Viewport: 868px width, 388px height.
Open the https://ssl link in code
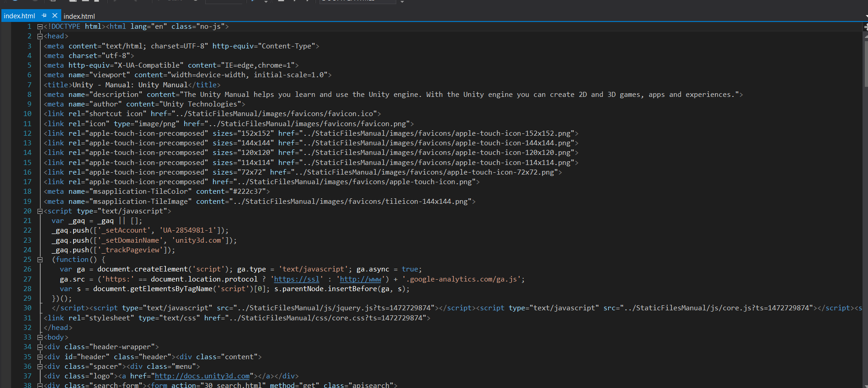click(x=297, y=279)
